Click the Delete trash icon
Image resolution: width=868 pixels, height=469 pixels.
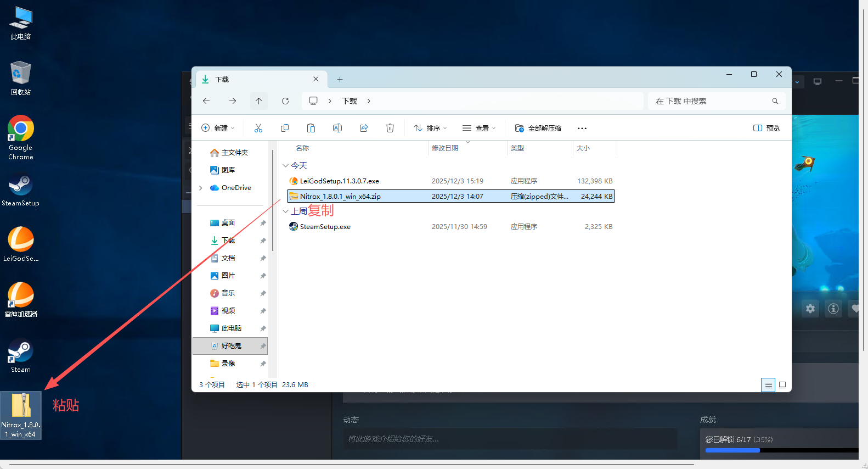pyautogui.click(x=390, y=128)
